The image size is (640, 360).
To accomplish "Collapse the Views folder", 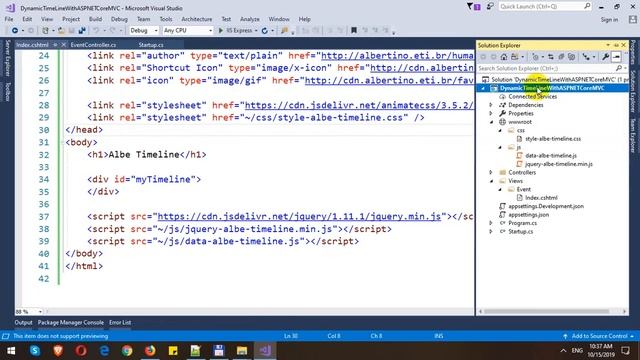I will click(491, 181).
